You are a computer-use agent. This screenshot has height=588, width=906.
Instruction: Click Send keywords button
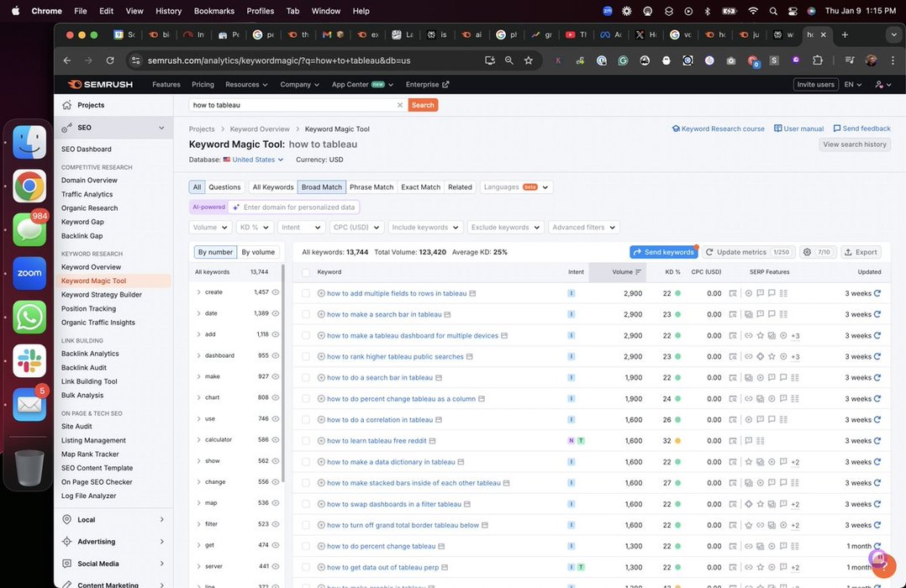pyautogui.click(x=664, y=252)
